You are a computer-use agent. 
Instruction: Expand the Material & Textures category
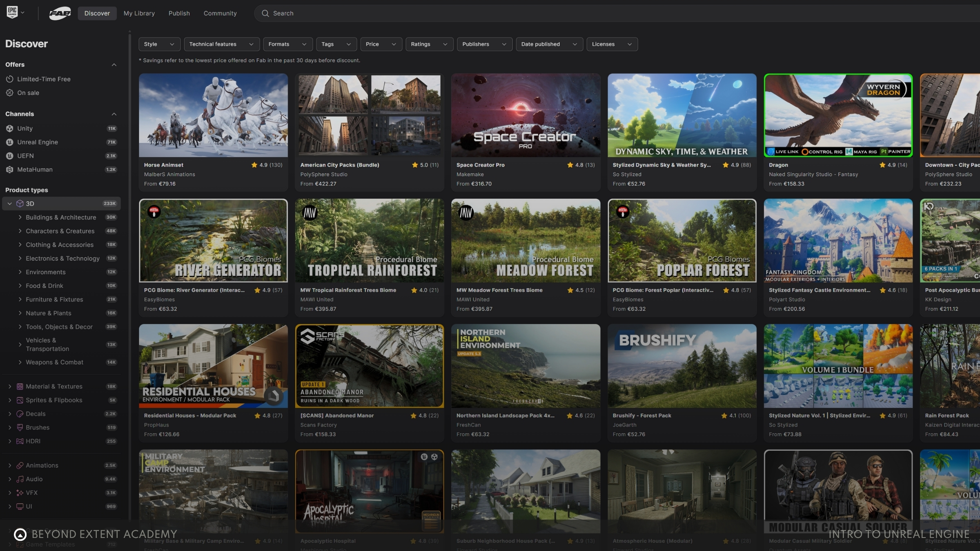tap(10, 386)
